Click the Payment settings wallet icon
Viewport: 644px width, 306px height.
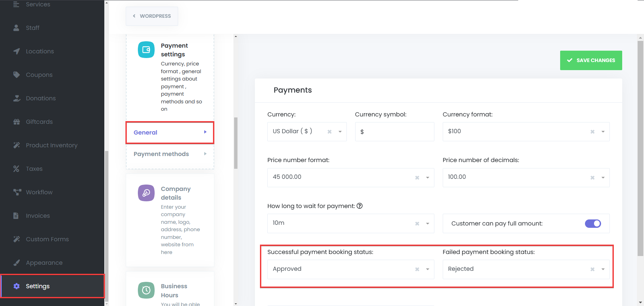coord(146,50)
